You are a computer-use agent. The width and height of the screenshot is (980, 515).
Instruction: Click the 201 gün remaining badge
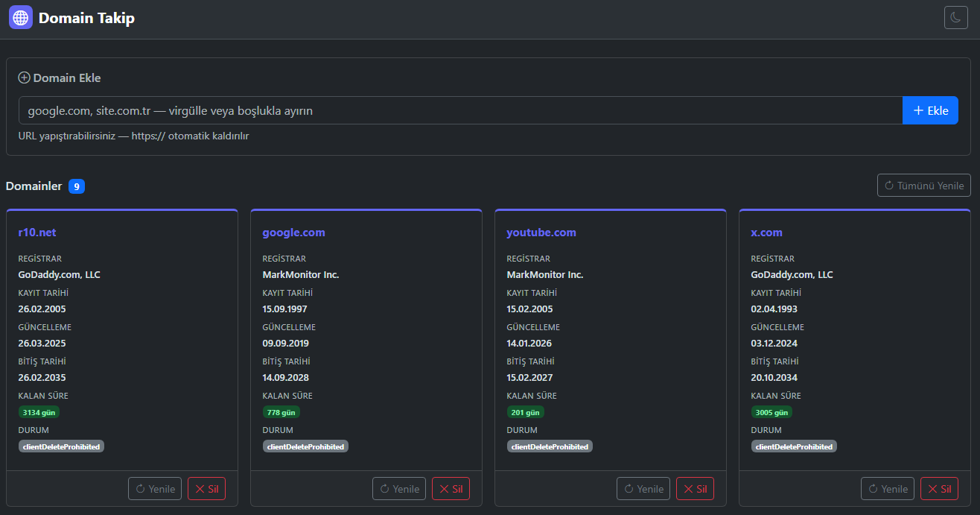[x=526, y=412]
